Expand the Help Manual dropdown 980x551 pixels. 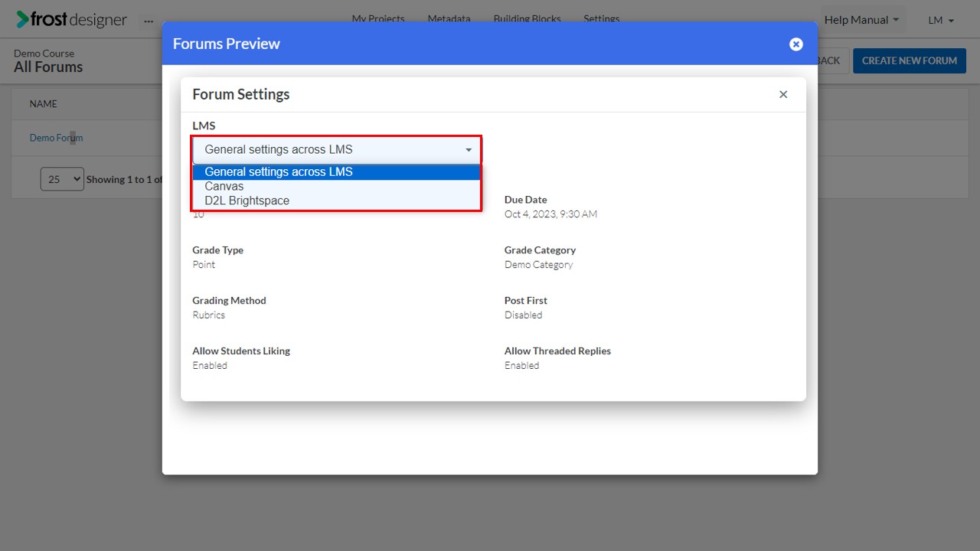click(x=862, y=20)
